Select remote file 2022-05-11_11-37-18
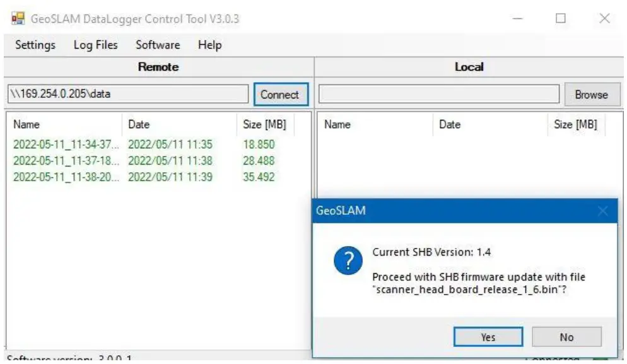 pyautogui.click(x=66, y=161)
